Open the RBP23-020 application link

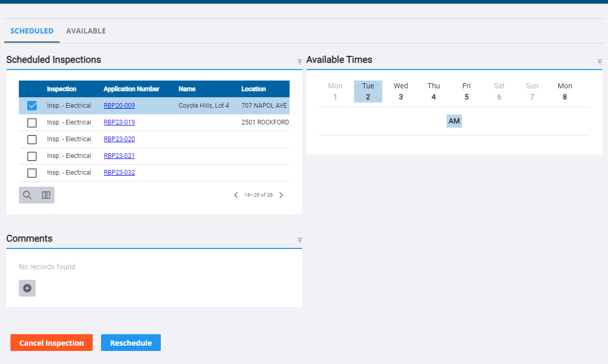tap(119, 139)
